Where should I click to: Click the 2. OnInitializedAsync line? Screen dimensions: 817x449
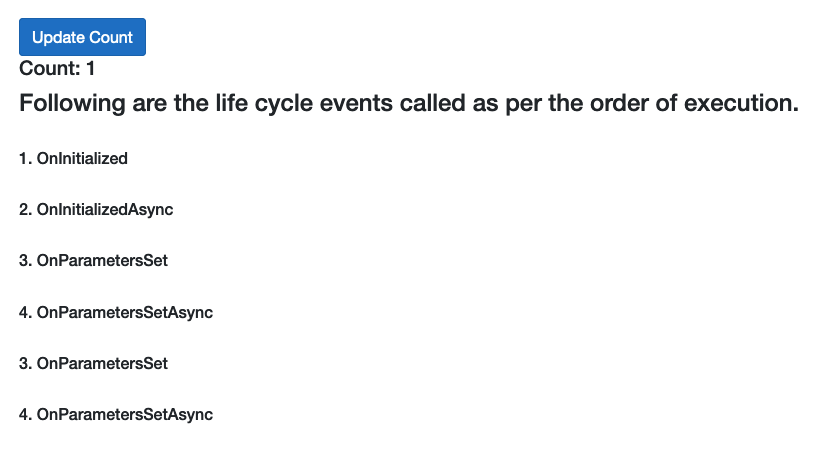96,209
